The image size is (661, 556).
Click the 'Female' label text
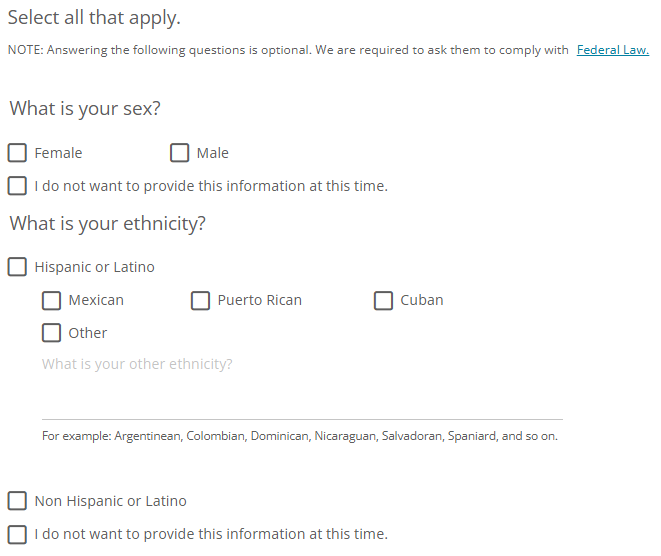pyautogui.click(x=58, y=153)
